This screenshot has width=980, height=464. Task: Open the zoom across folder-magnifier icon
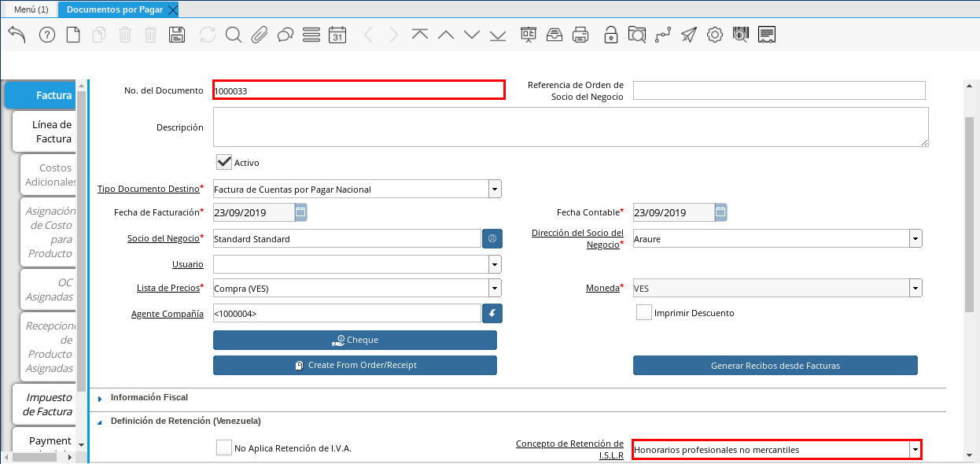tap(636, 35)
